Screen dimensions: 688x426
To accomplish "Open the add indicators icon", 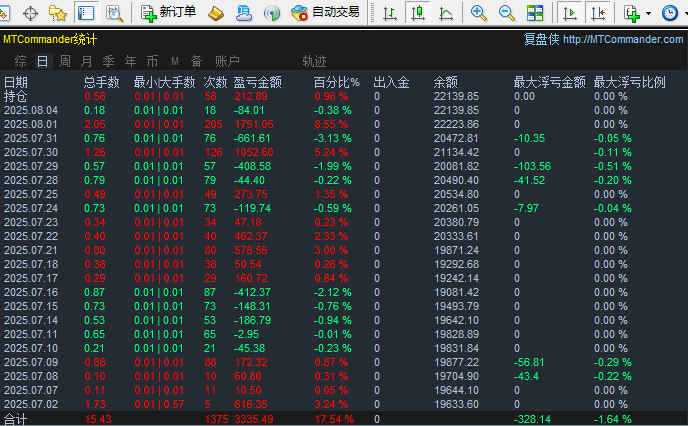I will click(x=632, y=14).
